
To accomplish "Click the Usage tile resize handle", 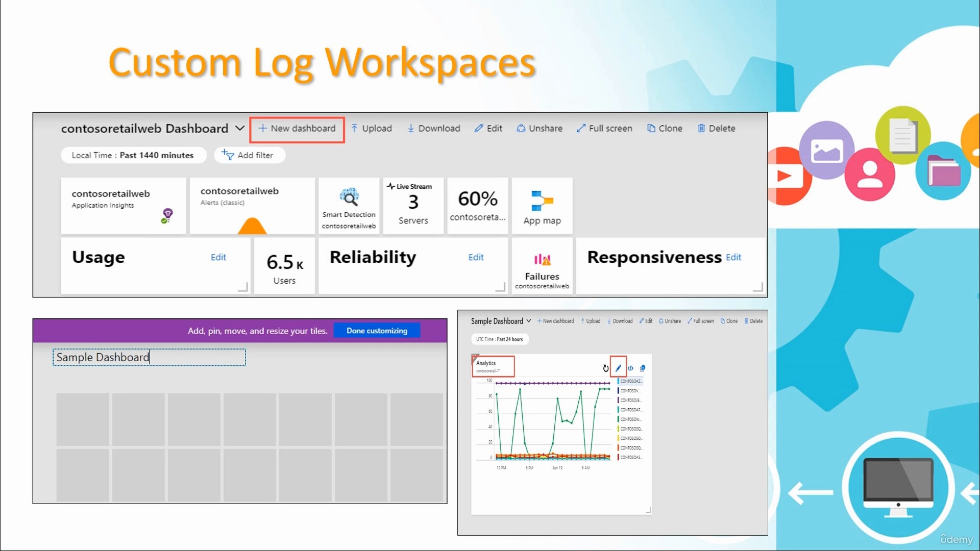I will (243, 287).
